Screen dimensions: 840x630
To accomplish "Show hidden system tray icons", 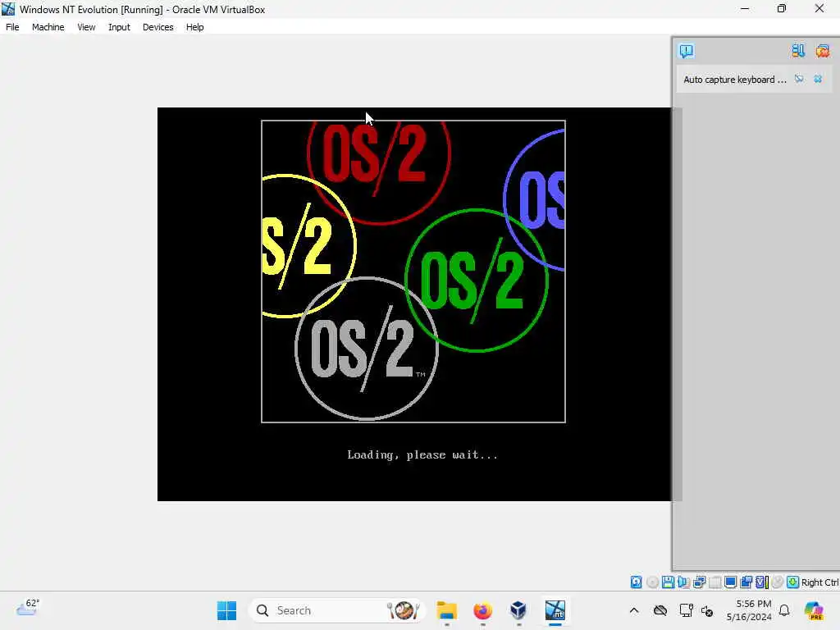I will click(x=634, y=610).
